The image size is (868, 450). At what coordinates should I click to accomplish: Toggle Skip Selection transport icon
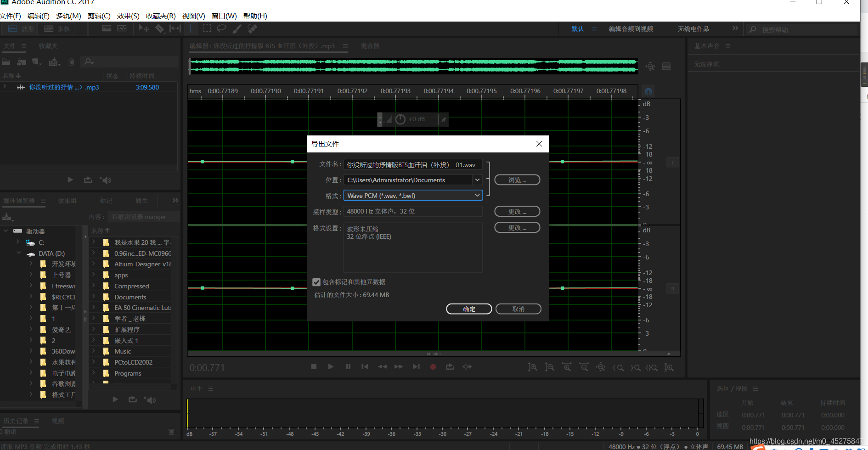pyautogui.click(x=467, y=366)
